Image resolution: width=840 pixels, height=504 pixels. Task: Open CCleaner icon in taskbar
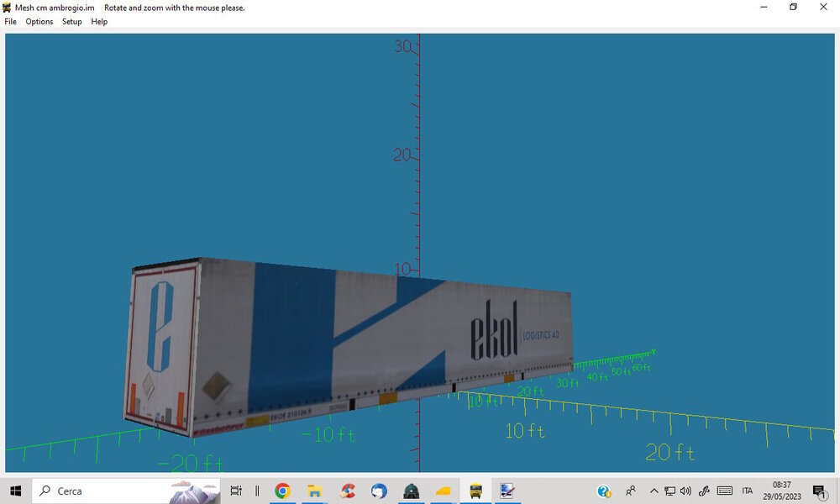click(x=347, y=491)
